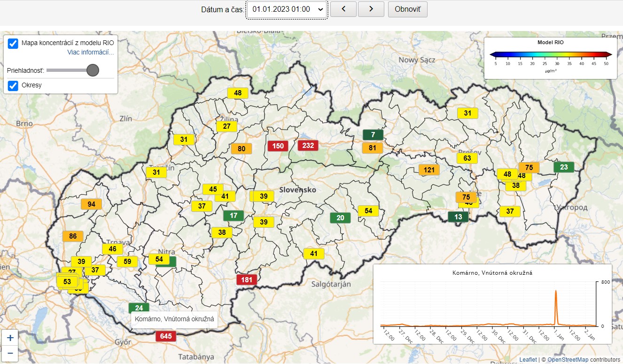Select the green 23 station marker
Screen dimensions: 623x364
tap(564, 167)
